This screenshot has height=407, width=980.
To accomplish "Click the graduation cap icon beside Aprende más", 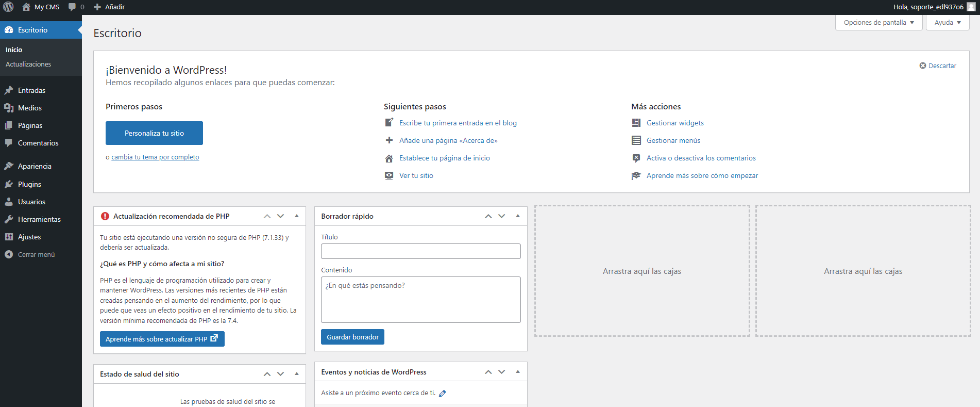I will (636, 175).
